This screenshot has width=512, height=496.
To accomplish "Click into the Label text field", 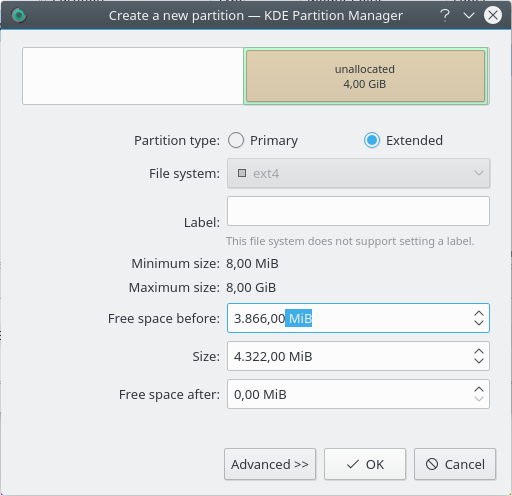I will (358, 211).
